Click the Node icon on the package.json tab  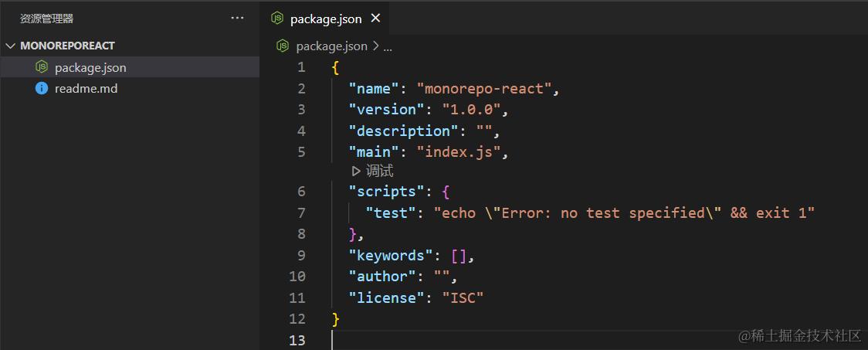[276, 19]
